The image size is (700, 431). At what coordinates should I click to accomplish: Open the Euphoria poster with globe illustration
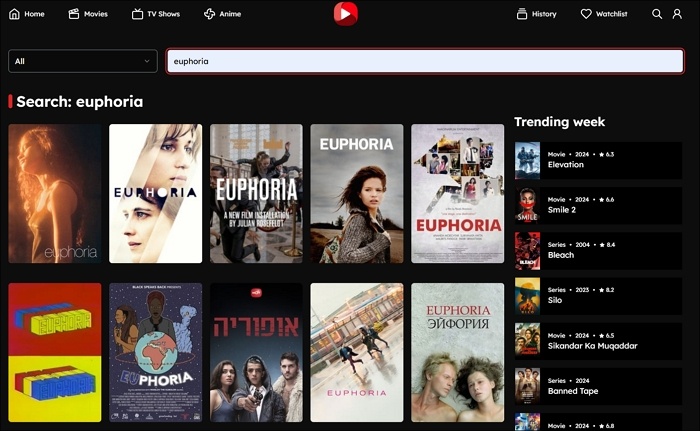pos(155,352)
